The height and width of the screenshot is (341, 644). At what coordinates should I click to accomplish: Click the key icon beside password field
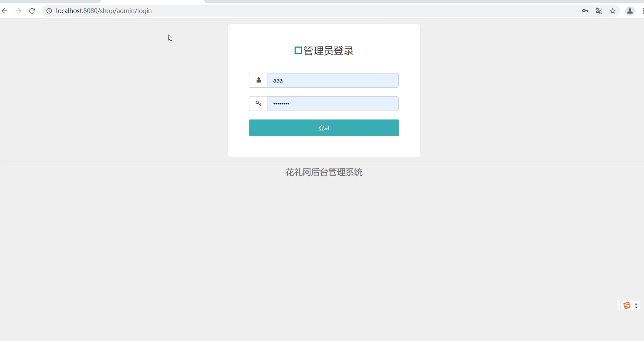[259, 103]
